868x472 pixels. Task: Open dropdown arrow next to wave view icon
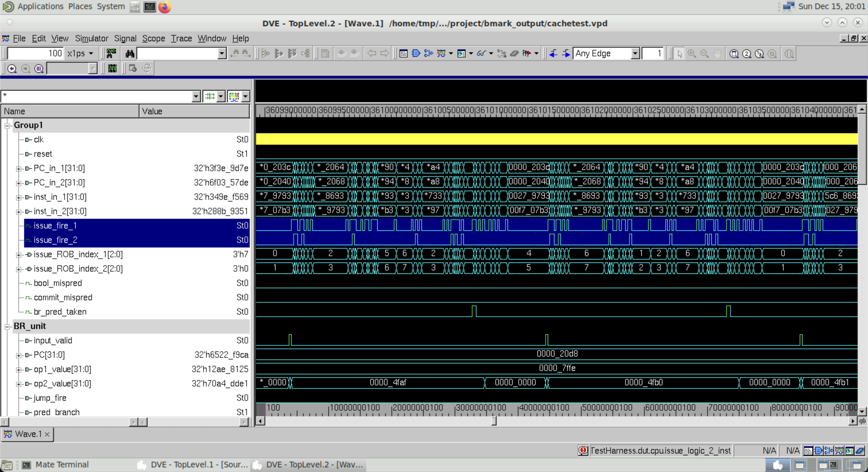(451, 53)
